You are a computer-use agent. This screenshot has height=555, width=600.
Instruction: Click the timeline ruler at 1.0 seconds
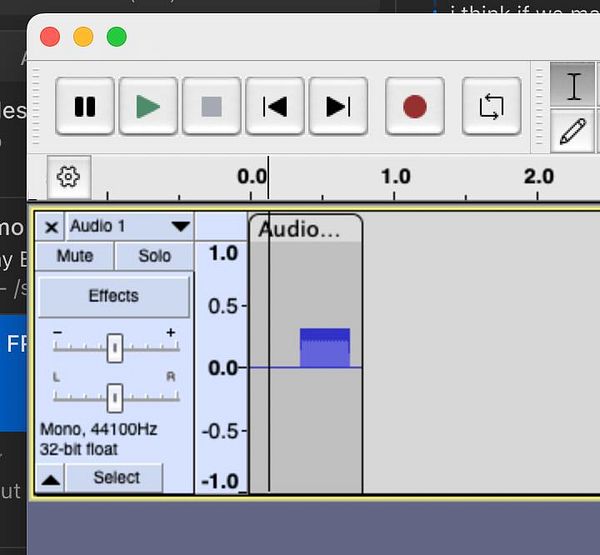(395, 177)
